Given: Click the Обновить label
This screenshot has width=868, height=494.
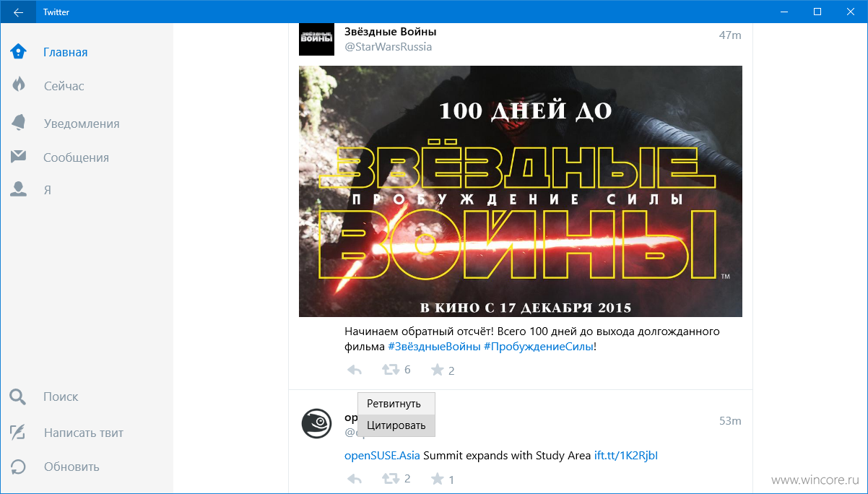Looking at the screenshot, I should [x=71, y=467].
